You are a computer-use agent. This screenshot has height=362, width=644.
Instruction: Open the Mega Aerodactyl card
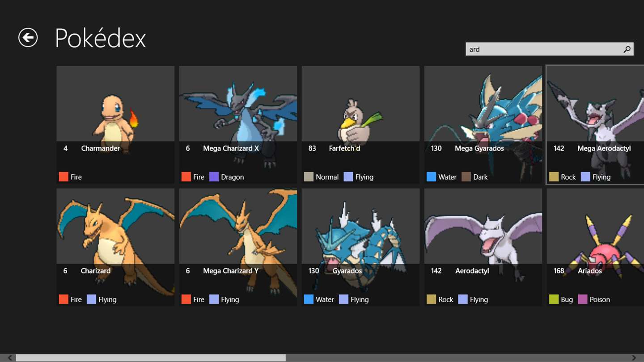[x=595, y=125]
